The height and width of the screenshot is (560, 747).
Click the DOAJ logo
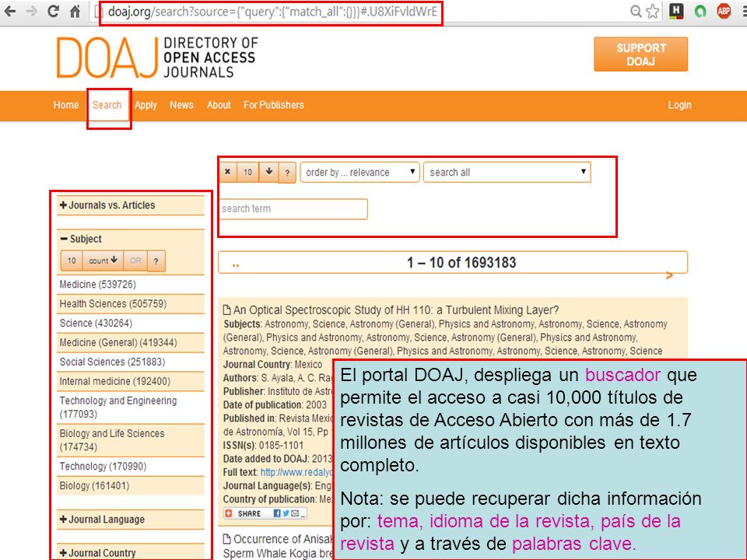point(157,57)
